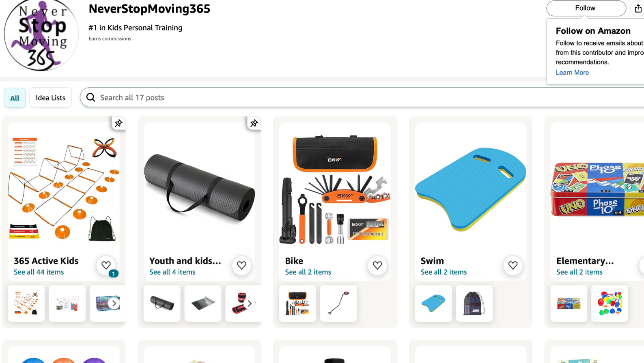Open the NeverStopMoving365 profile logo

tap(41, 35)
